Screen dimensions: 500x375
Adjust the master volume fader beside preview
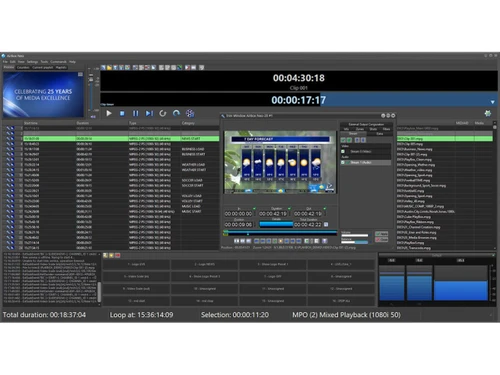tap(91, 80)
